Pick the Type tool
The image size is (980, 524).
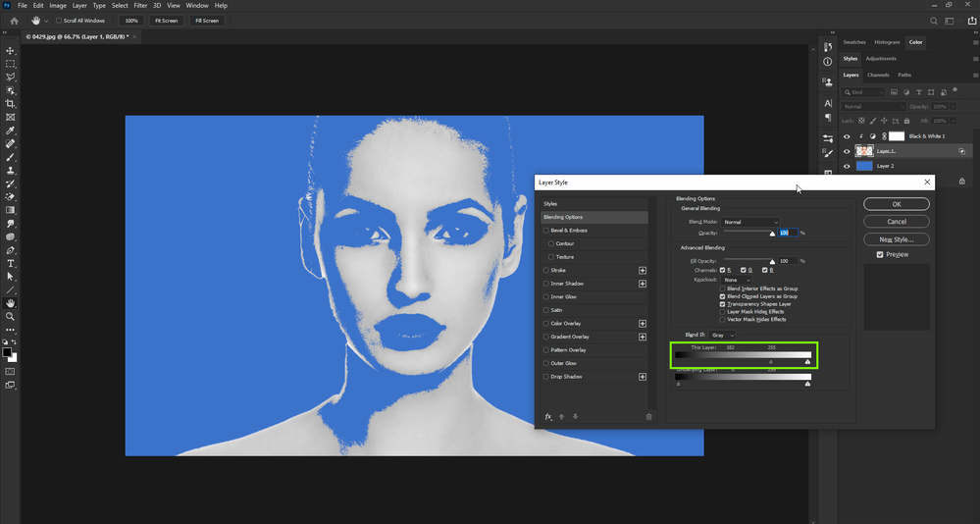[11, 264]
